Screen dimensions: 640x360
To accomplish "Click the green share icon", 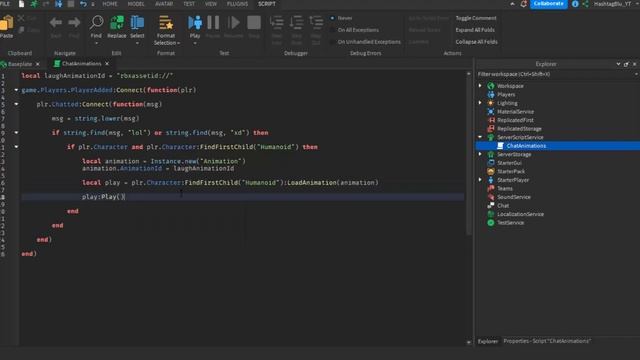I will coord(586,4).
